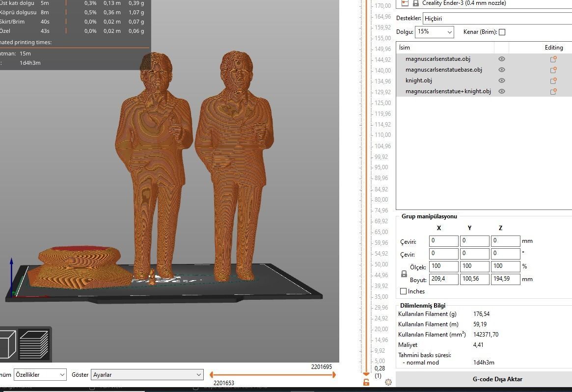572x392 pixels.
Task: Click the Maliyet value 4,41
Action: (478, 344)
